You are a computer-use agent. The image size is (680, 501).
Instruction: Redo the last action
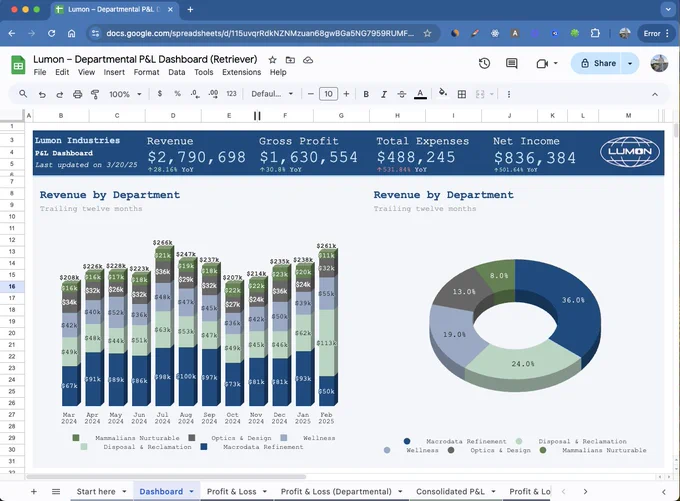[x=60, y=94]
